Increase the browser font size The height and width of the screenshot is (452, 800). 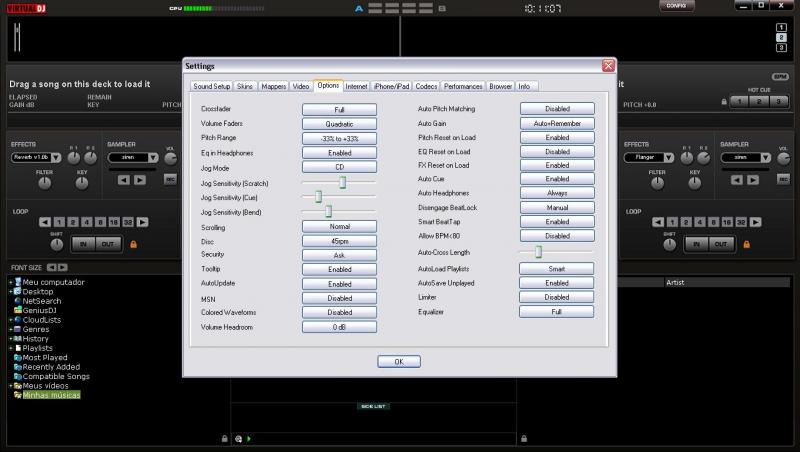click(x=62, y=267)
